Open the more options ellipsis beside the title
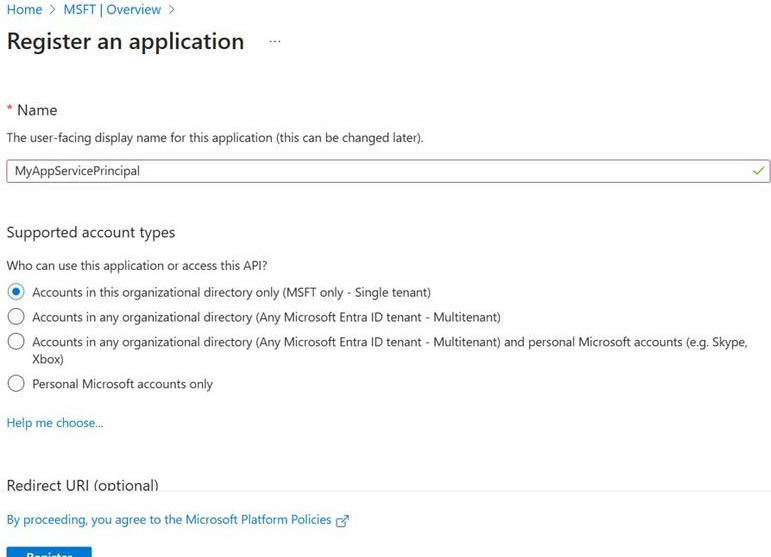This screenshot has height=557, width=771. (275, 42)
